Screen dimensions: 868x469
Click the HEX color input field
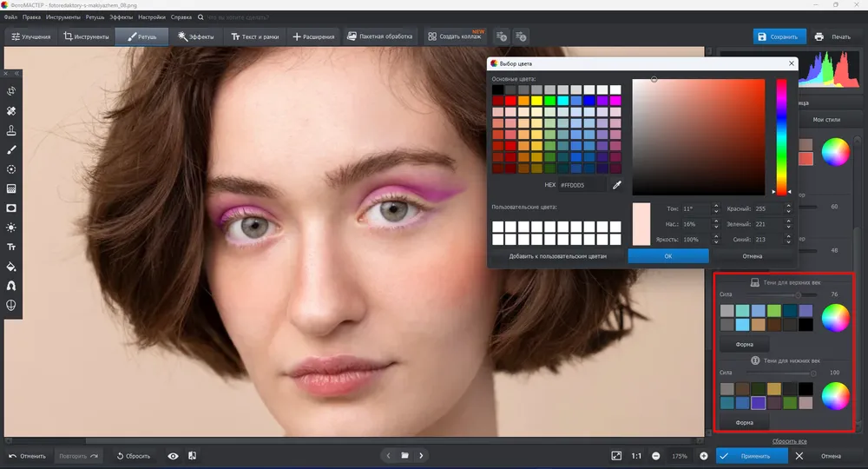(x=581, y=185)
